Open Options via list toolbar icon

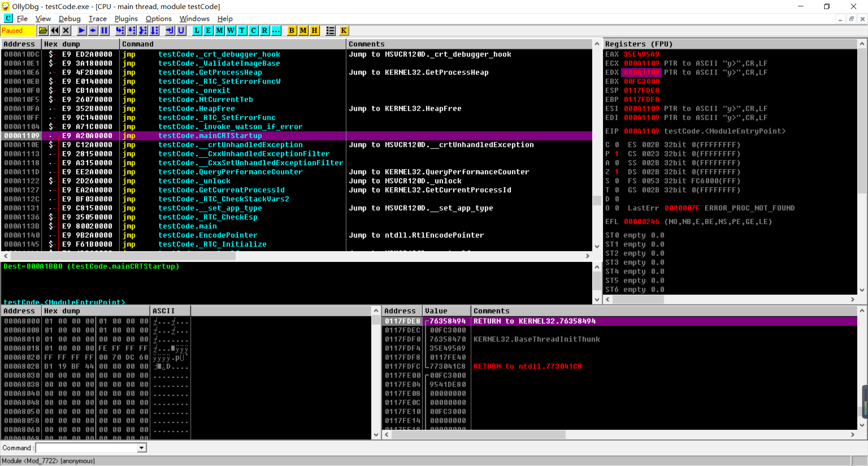330,31
